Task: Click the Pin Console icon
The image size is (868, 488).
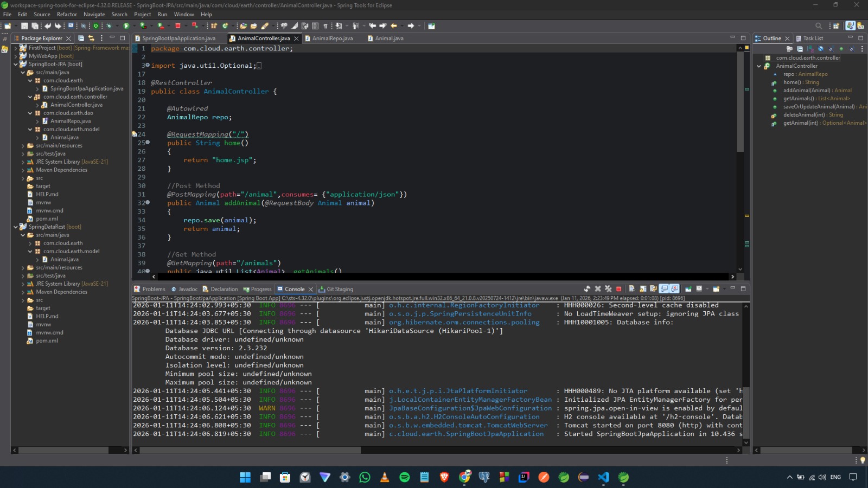Action: point(688,289)
